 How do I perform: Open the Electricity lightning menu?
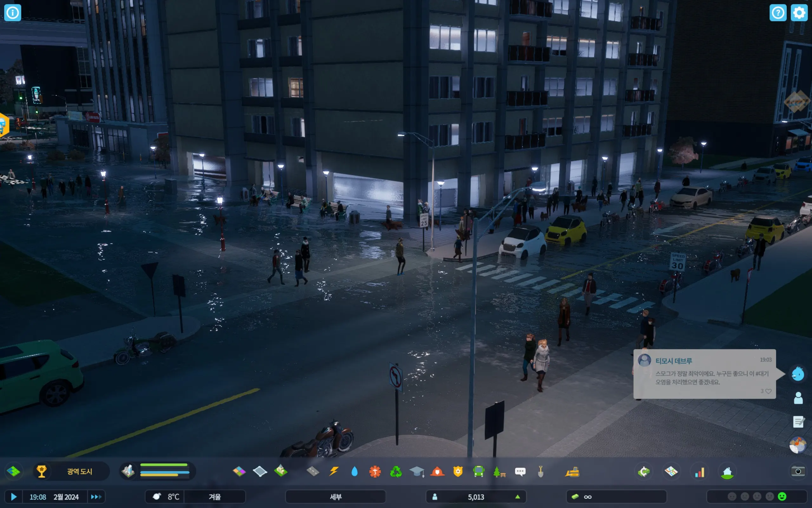point(334,472)
